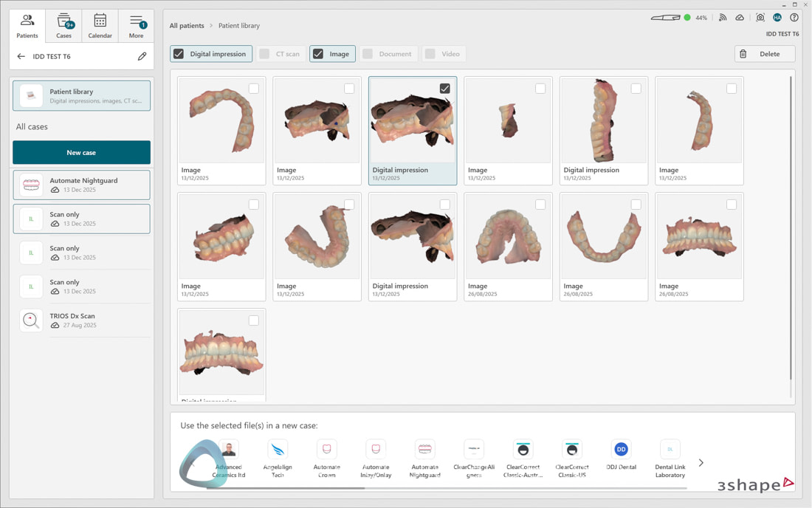Check cloud sync status
This screenshot has width=812, height=508.
click(x=740, y=17)
